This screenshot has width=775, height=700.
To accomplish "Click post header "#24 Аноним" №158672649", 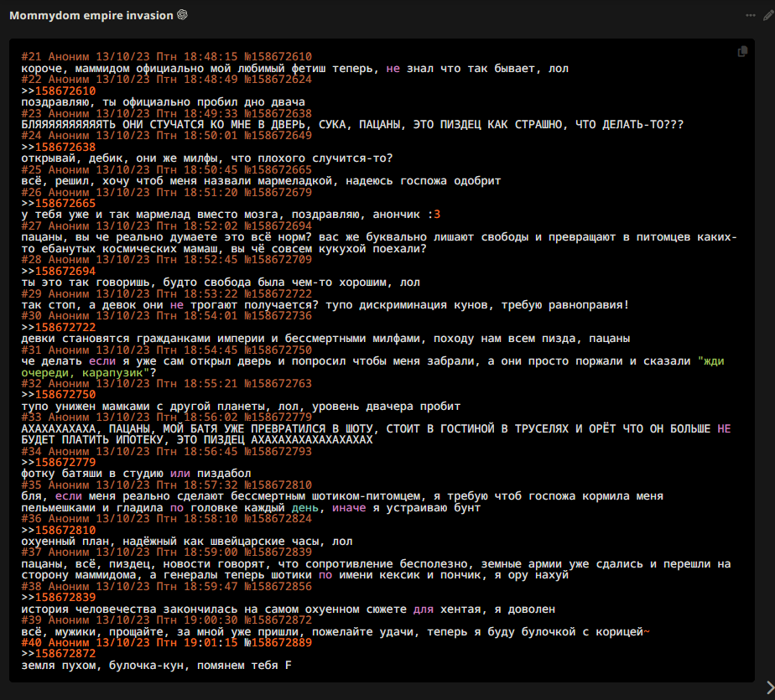I will [x=167, y=135].
